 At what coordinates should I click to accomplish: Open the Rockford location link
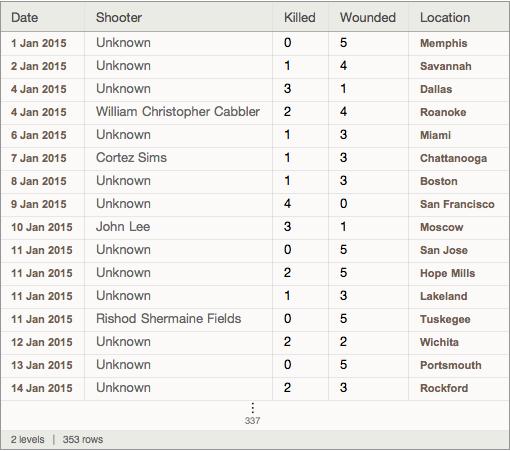coord(444,388)
